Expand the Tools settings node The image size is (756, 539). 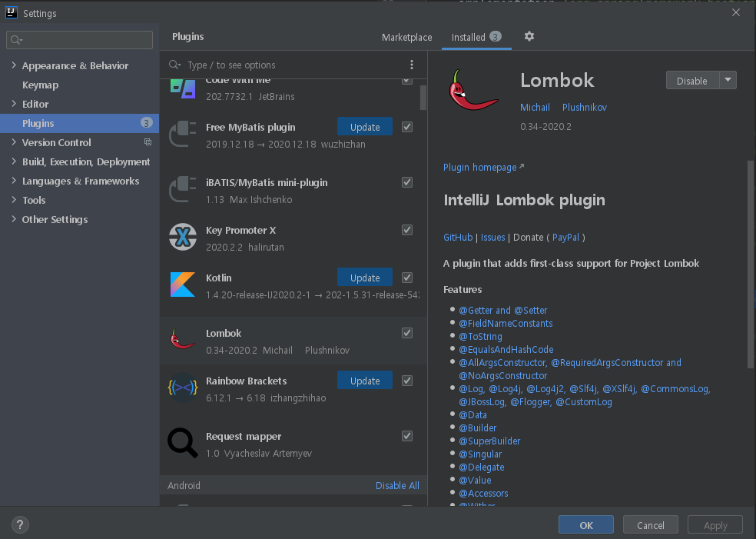pyautogui.click(x=14, y=200)
